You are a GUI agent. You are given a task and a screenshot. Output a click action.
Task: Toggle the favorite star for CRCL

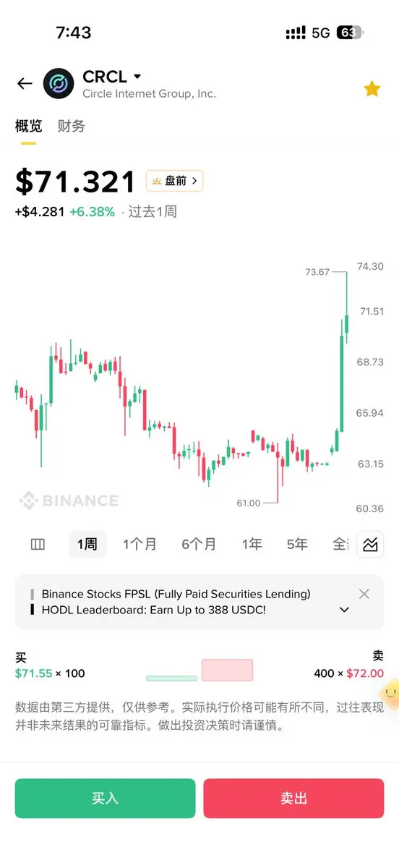pos(372,89)
